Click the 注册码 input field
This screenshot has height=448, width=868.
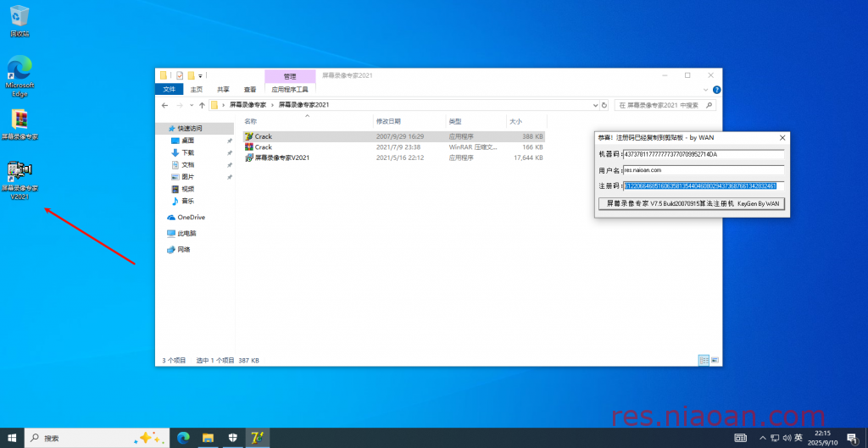coord(704,185)
